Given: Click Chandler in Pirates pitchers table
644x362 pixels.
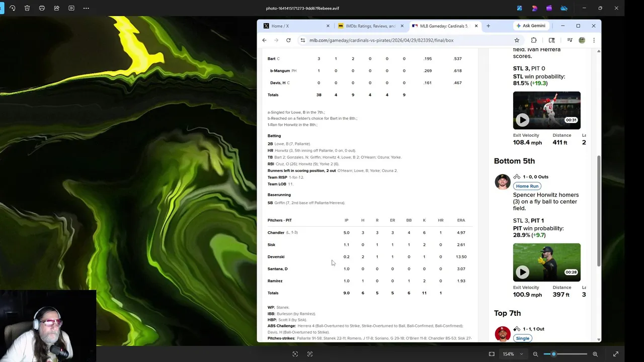Looking at the screenshot, I should coord(276,232).
